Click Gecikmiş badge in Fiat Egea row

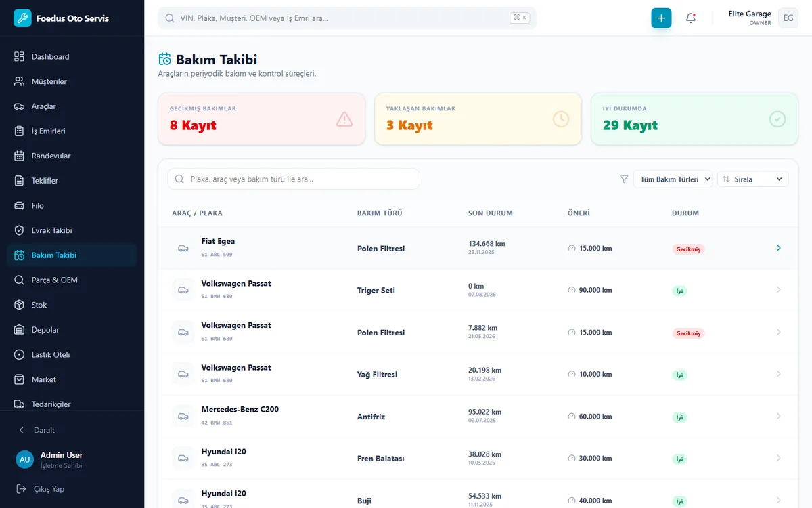[688, 249]
